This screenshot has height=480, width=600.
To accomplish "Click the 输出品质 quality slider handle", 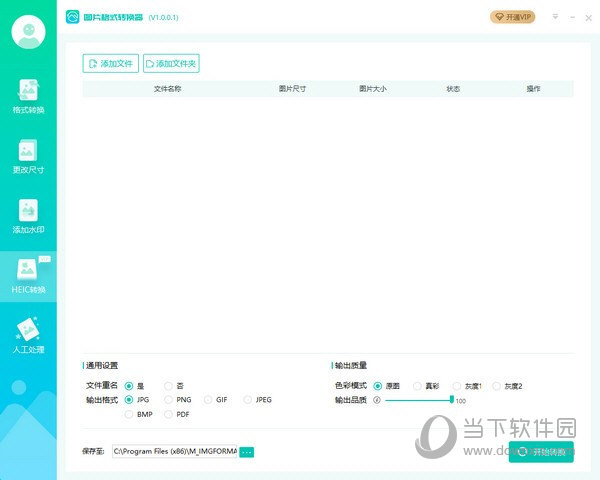I will [452, 400].
